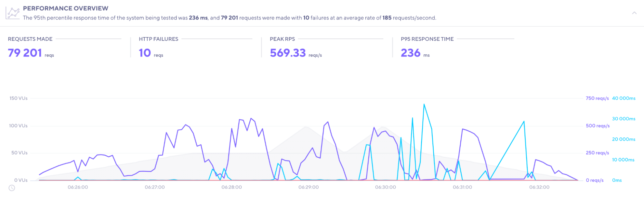Click the clock icon below the chart
The width and height of the screenshot is (644, 203).
click(x=12, y=188)
